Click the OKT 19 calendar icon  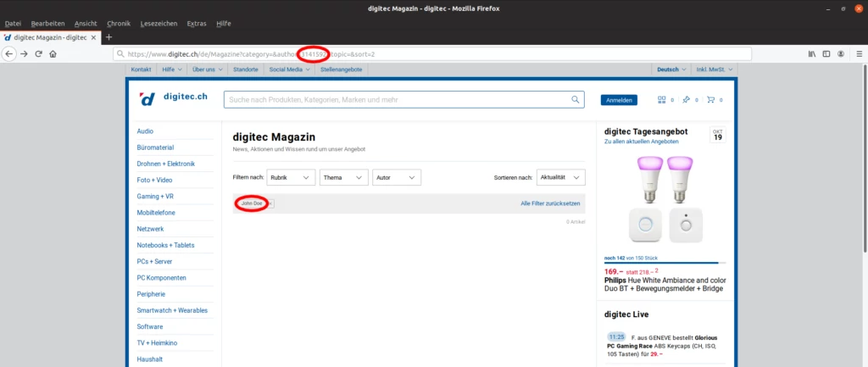click(717, 135)
